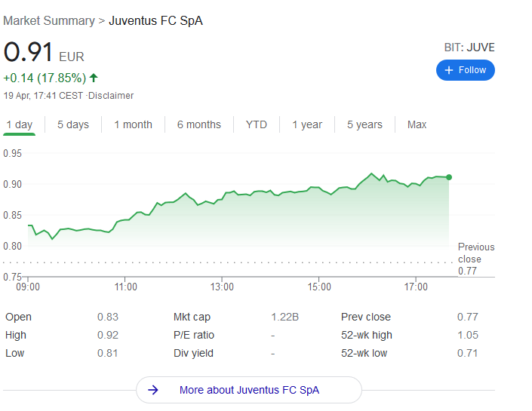The width and height of the screenshot is (532, 411).
Task: Click the Low value 0.81
Action: tap(108, 353)
